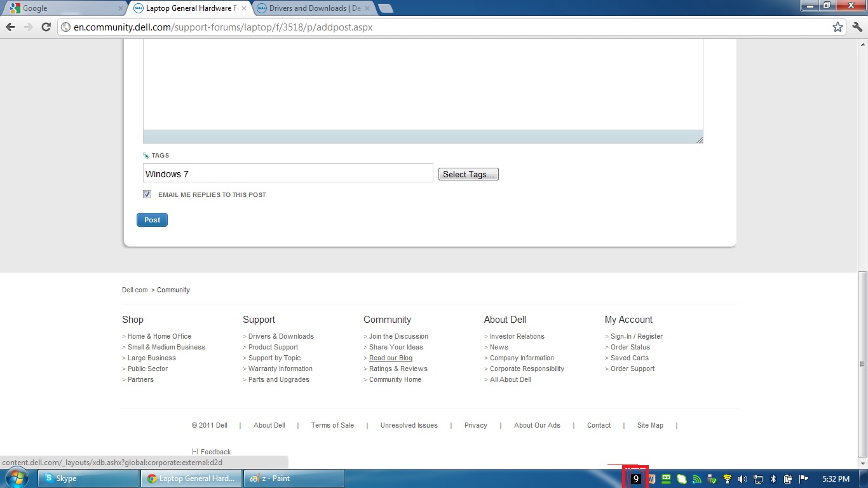Click the green two-dot tray icon
Image resolution: width=868 pixels, height=488 pixels.
666,479
